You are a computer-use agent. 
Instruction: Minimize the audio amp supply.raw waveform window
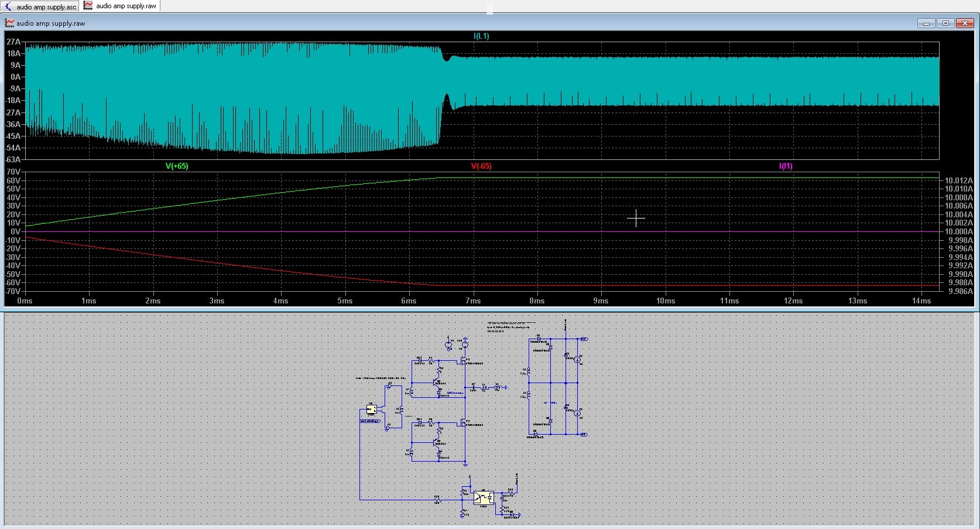coord(927,23)
